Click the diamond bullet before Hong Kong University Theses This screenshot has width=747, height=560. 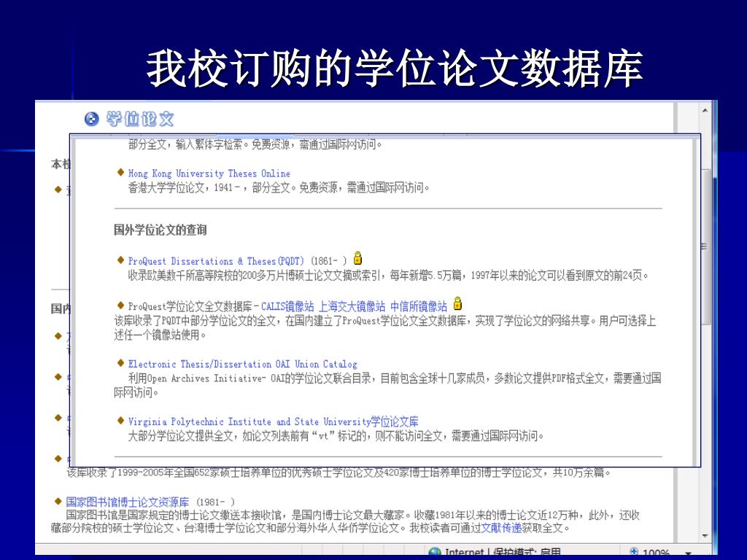tap(120, 172)
